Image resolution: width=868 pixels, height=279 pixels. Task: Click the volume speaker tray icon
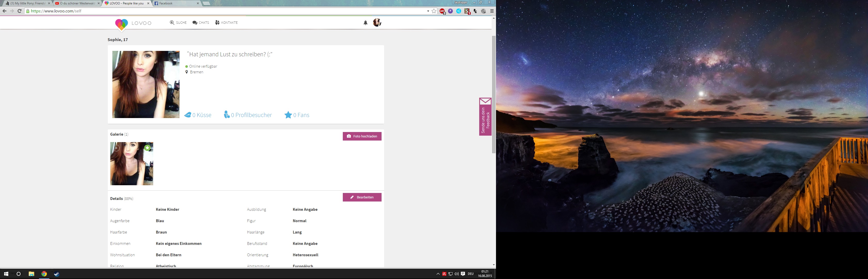[456, 274]
